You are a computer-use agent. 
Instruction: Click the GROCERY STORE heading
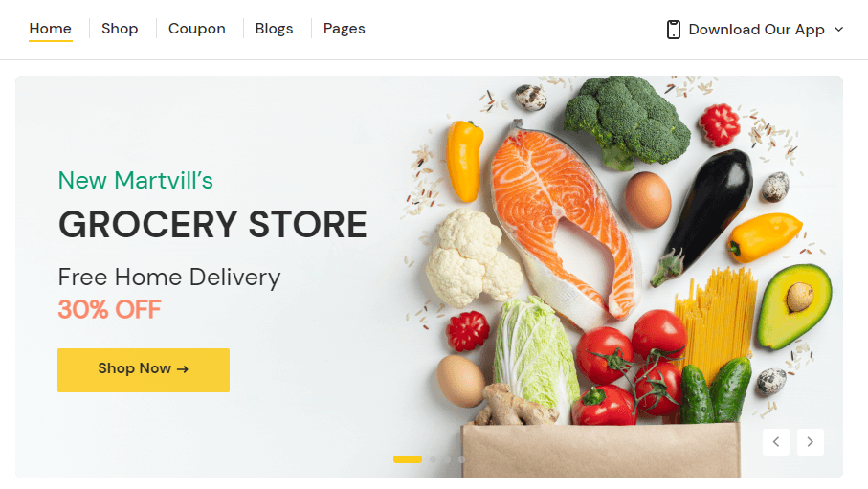pos(212,224)
